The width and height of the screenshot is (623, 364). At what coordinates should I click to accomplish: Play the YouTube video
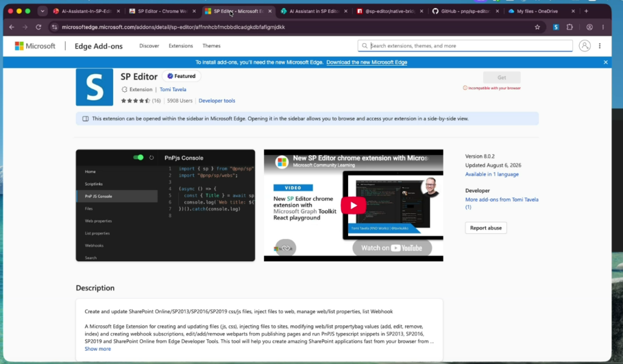click(353, 205)
